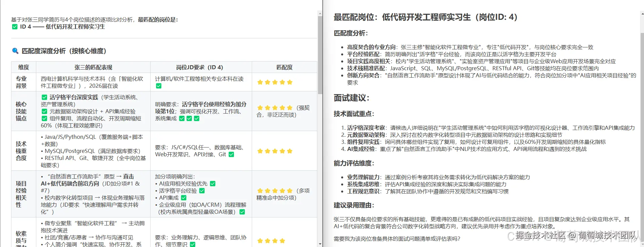Viewport: 644px width, 247px height.
Task: Click list item 活字格深度考察
Action: (491, 128)
